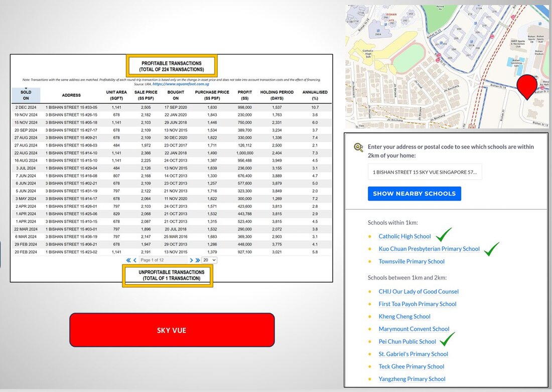Screen dimensions: 552x392
Task: Go to first page of transactions
Action: pyautogui.click(x=128, y=260)
